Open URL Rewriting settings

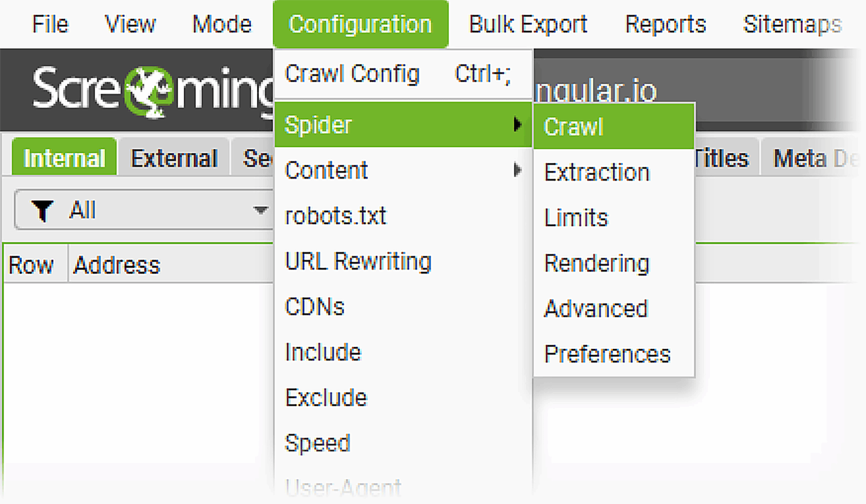(x=358, y=261)
